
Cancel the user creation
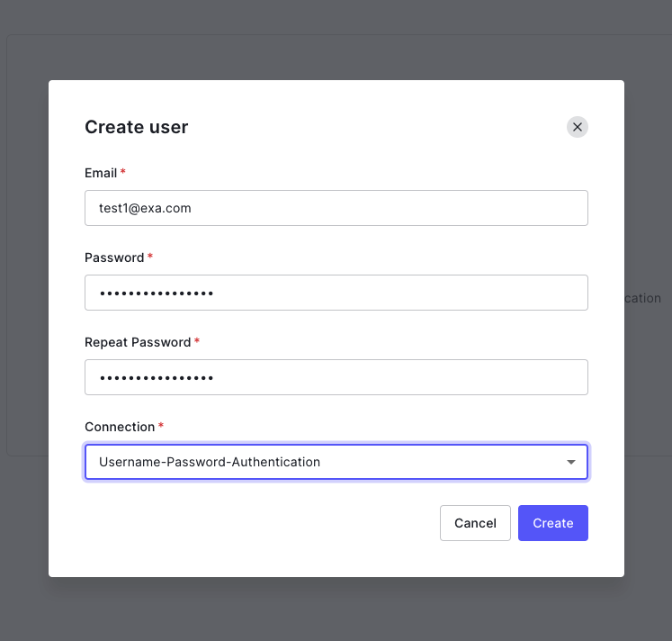coord(475,523)
